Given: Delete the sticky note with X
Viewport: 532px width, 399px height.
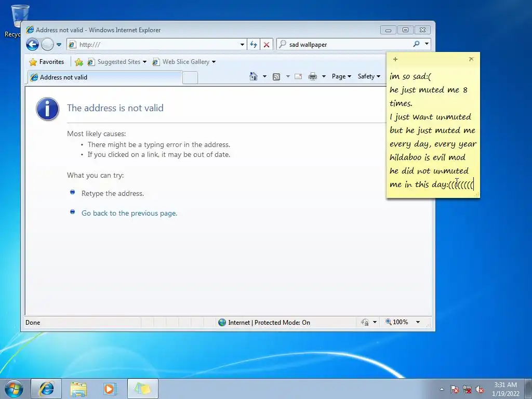Looking at the screenshot, I should pos(471,59).
